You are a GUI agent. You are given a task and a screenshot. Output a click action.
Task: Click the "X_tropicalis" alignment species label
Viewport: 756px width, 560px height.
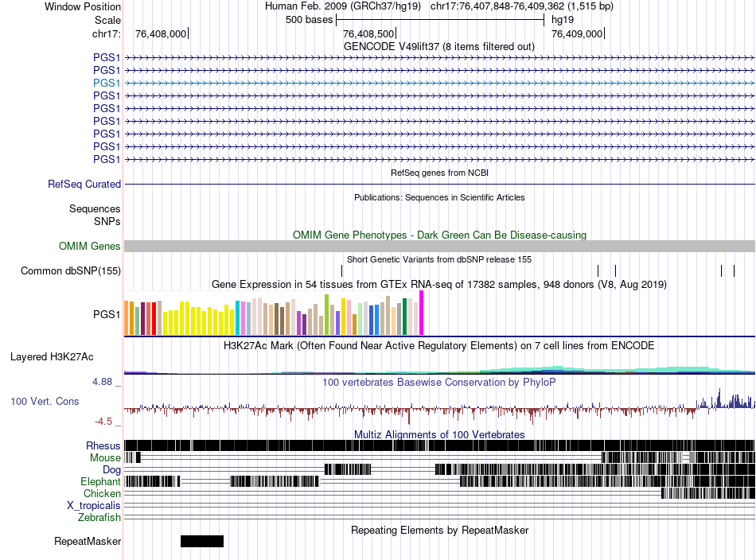tap(94, 506)
